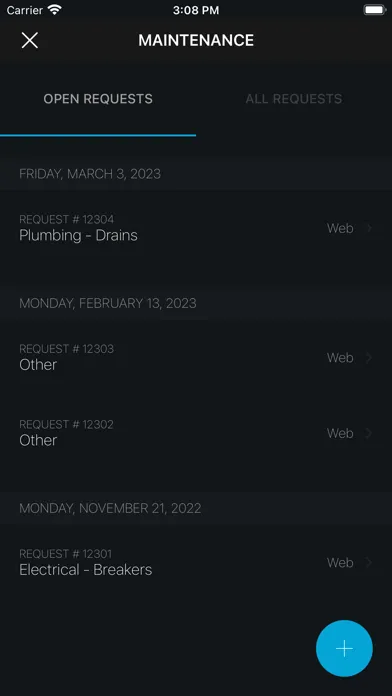
Task: Click the Web label on request 12302
Action: click(340, 433)
